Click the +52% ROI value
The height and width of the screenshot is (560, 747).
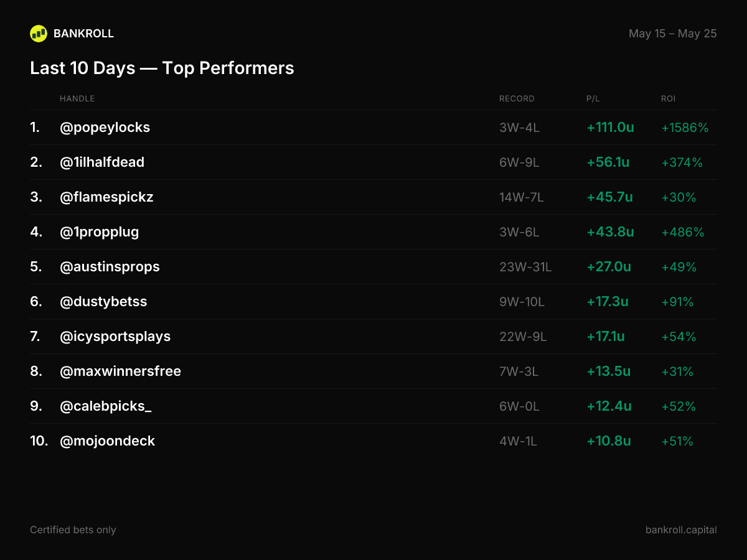click(679, 406)
